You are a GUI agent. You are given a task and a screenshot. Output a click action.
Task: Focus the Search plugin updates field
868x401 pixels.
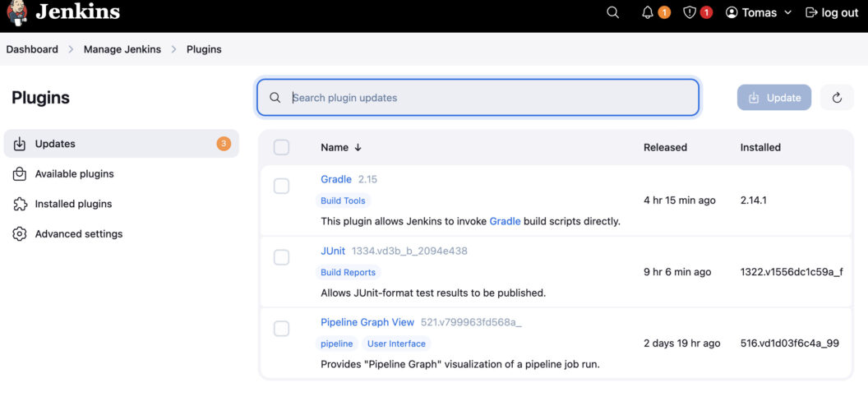478,97
